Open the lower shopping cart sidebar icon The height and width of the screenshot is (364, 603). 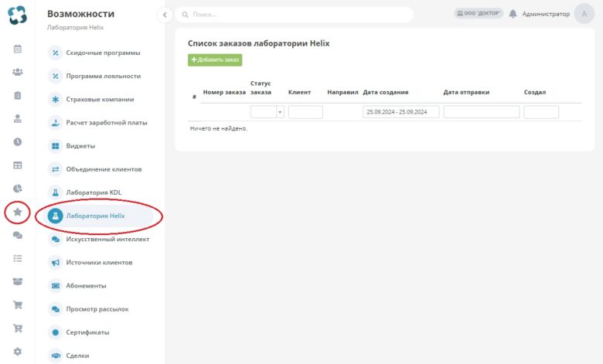[x=18, y=328]
